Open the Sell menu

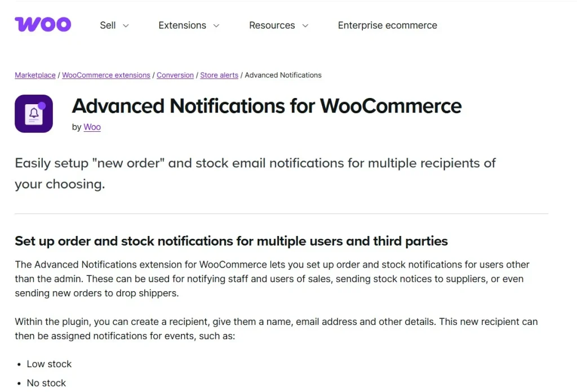click(107, 25)
